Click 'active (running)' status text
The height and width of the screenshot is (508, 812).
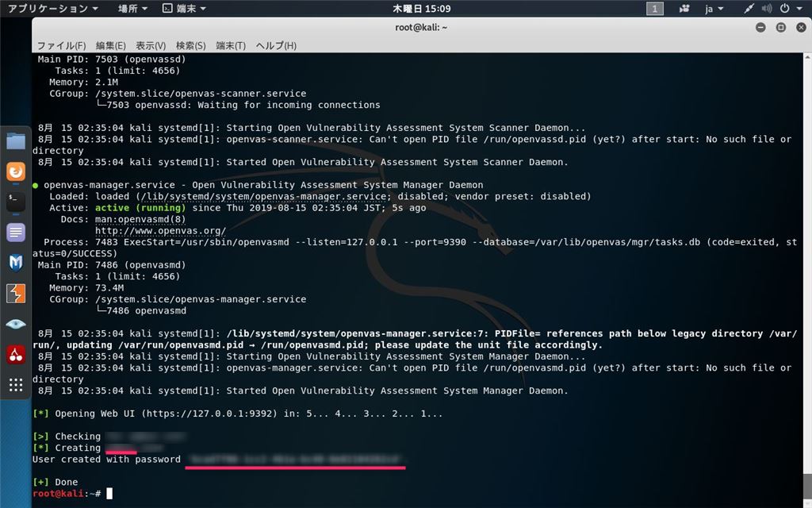[140, 208]
